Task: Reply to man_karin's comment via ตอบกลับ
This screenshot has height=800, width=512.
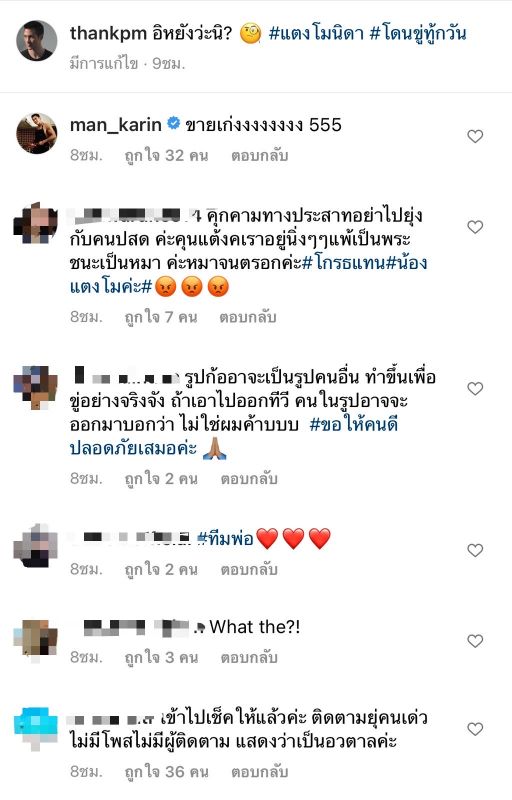Action: [x=260, y=155]
